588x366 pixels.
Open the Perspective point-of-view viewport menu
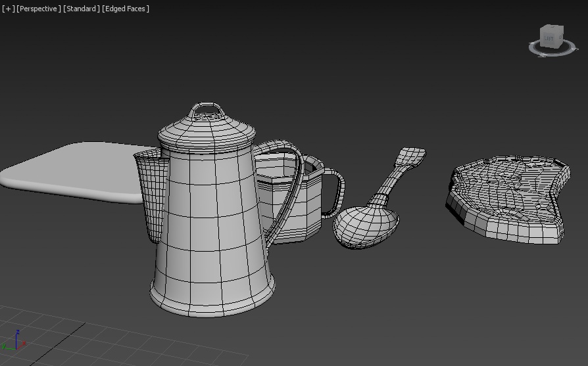(x=39, y=9)
